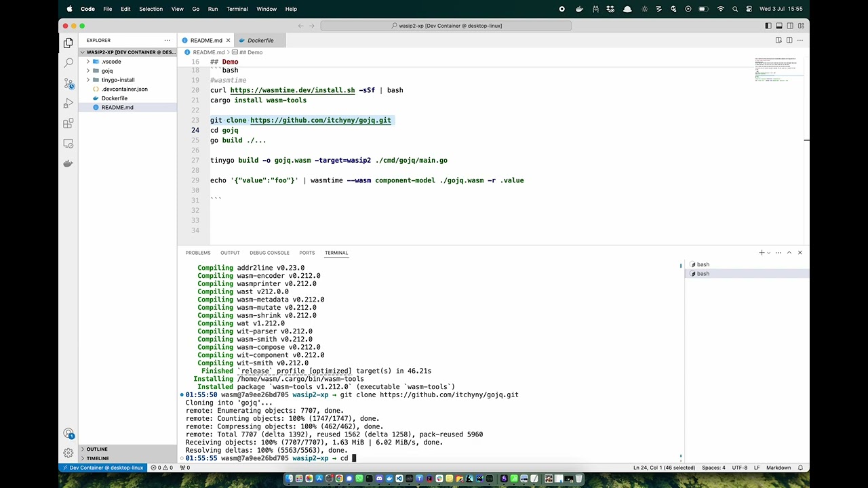Open the Source Control view
Image resolution: width=868 pixels, height=488 pixels.
coord(68,83)
